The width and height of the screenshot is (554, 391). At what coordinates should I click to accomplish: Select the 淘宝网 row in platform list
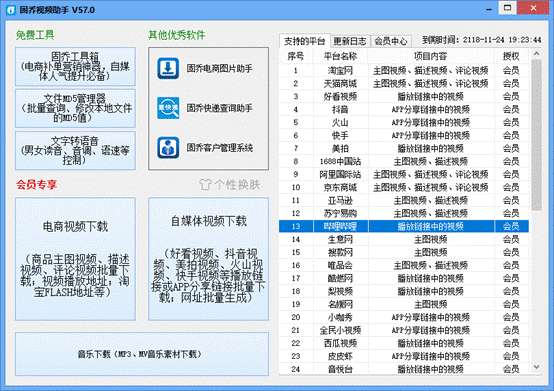404,70
